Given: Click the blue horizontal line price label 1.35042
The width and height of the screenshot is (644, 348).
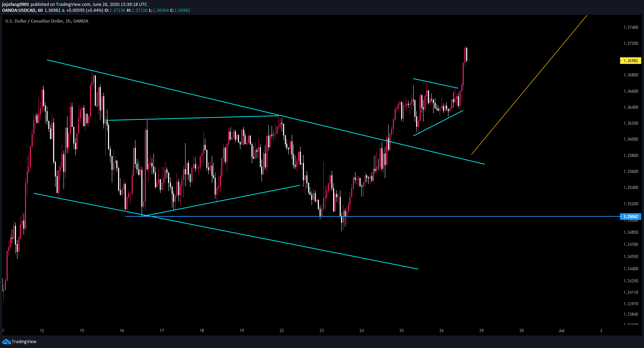Looking at the screenshot, I should (630, 217).
